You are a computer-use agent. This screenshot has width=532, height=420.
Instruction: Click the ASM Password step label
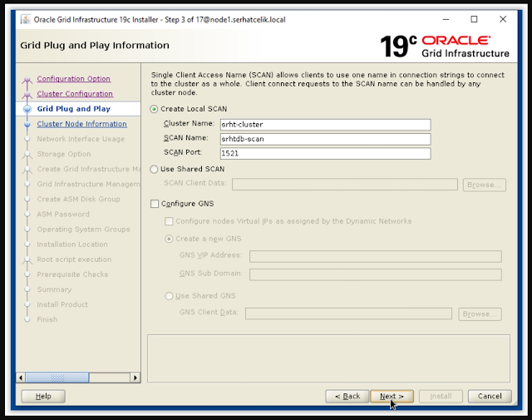click(x=63, y=215)
